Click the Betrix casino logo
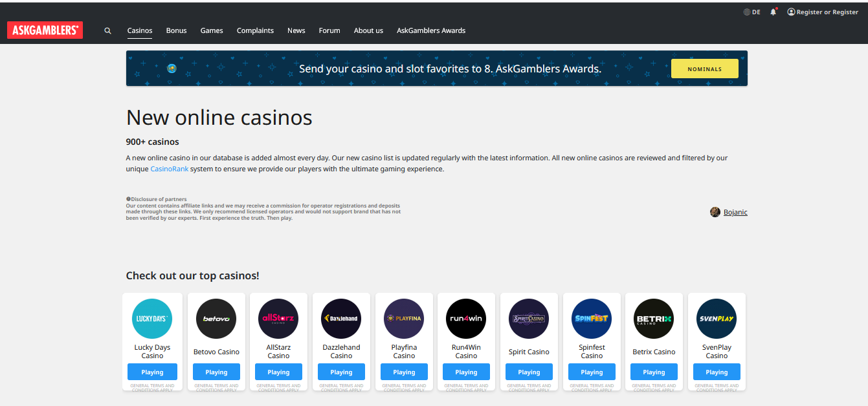Screen dimensions: 868x406 pyautogui.click(x=654, y=319)
